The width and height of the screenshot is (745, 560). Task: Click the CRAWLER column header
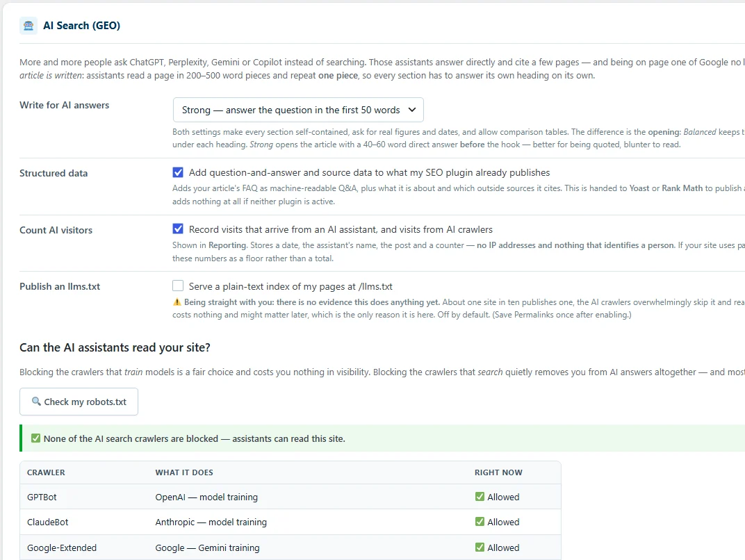tap(46, 472)
